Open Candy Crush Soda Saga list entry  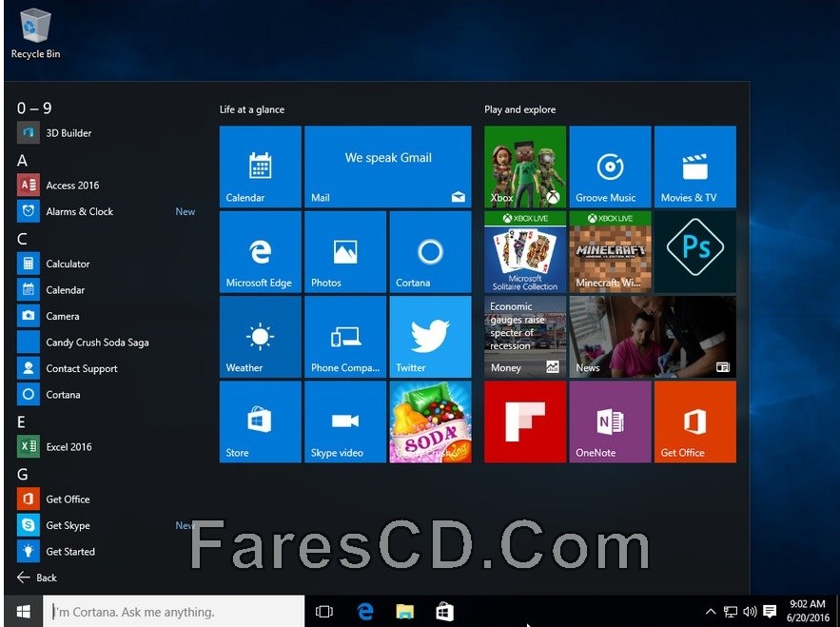(x=107, y=342)
